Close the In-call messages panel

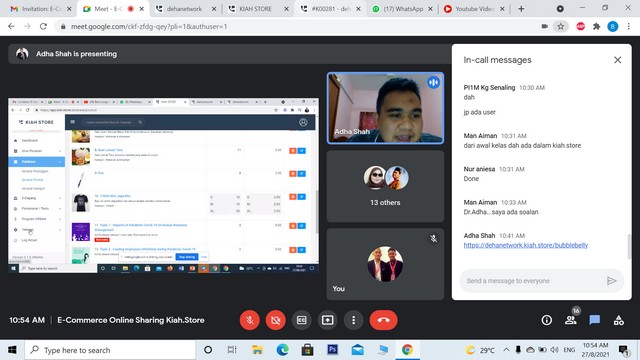618,60
